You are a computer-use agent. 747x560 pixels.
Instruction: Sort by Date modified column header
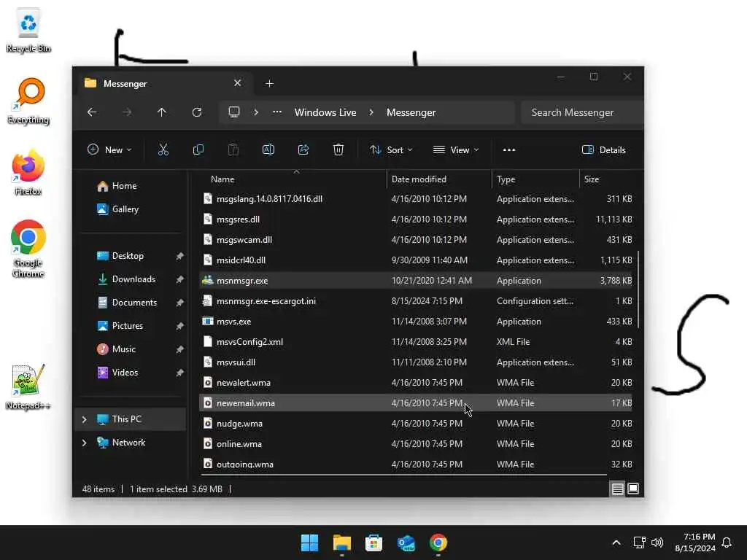point(438,179)
